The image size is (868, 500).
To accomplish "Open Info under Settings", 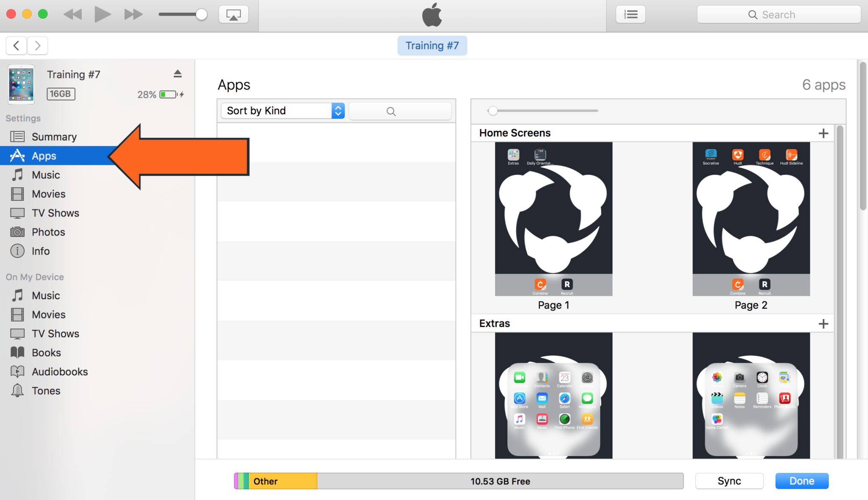I will (x=41, y=251).
